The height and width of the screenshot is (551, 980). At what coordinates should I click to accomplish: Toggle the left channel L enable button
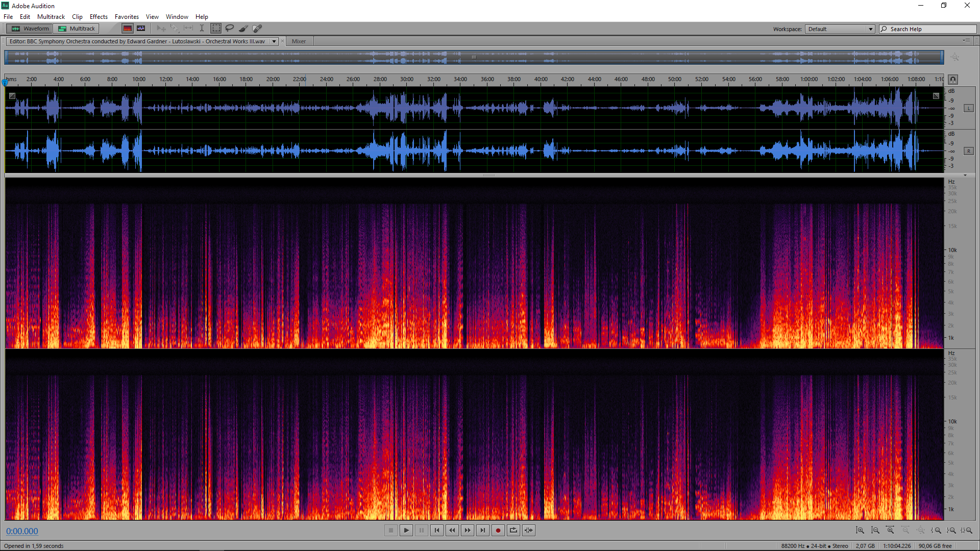(968, 108)
